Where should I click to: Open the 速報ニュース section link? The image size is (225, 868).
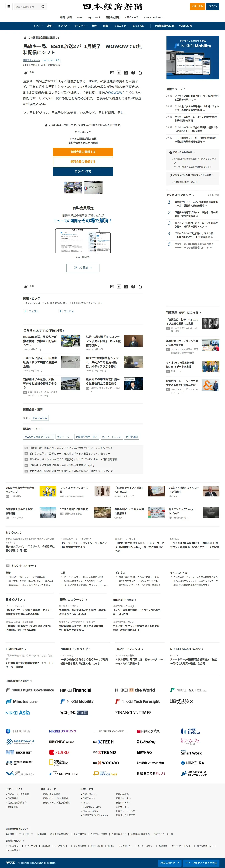tap(176, 89)
